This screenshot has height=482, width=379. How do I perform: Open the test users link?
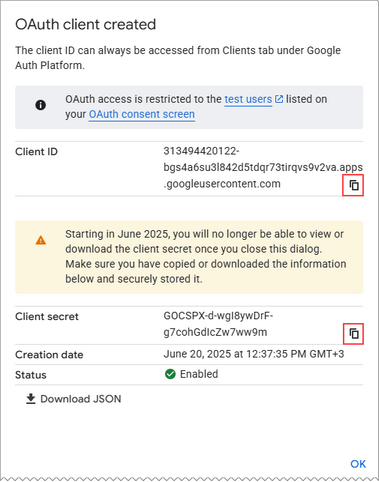[248, 99]
